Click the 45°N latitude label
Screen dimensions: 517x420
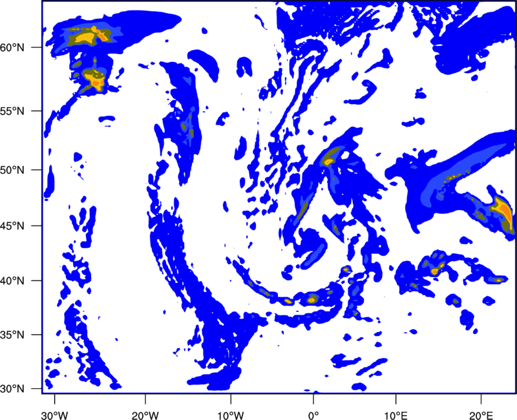[13, 226]
